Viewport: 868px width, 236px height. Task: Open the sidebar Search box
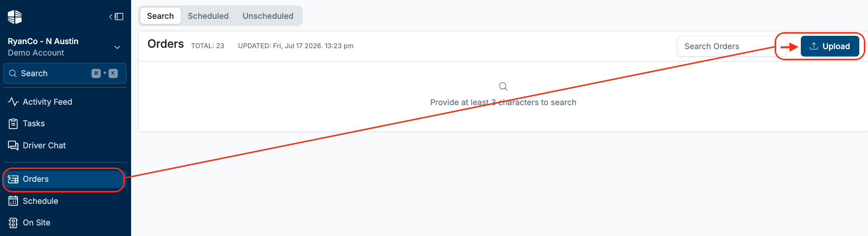(x=65, y=73)
